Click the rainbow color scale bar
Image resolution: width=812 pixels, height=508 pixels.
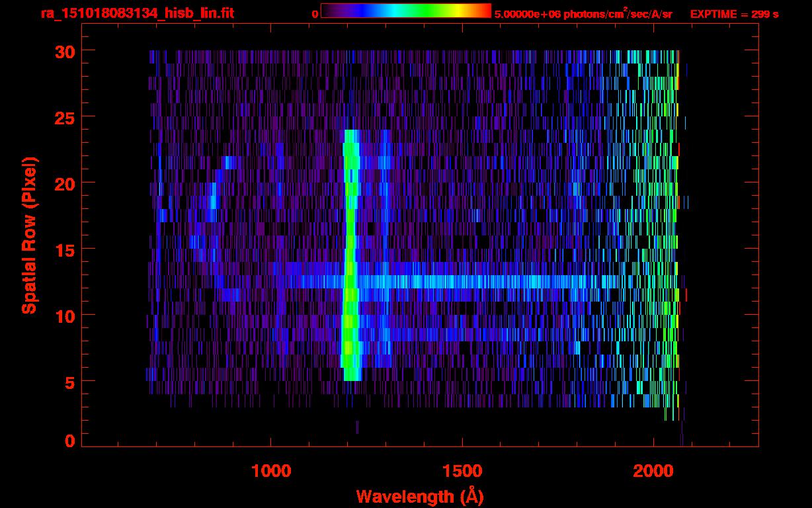[x=406, y=11]
